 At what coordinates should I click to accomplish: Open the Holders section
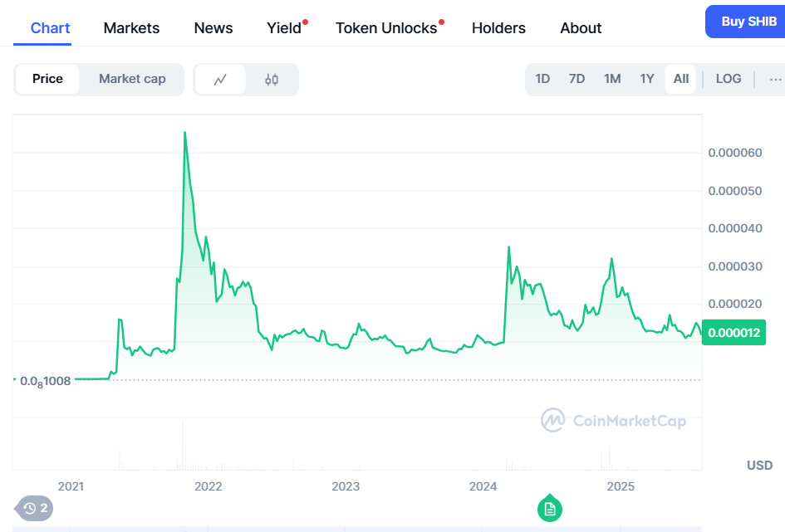tap(498, 27)
